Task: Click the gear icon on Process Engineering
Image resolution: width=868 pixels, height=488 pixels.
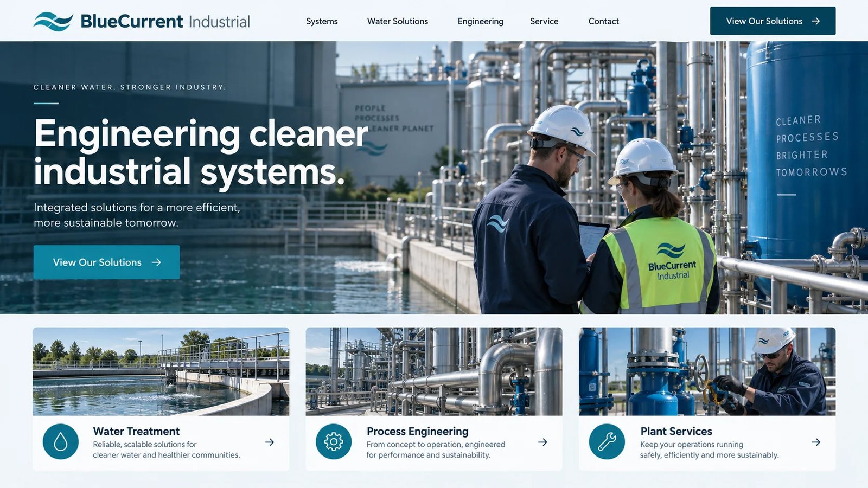Action: coord(334,442)
